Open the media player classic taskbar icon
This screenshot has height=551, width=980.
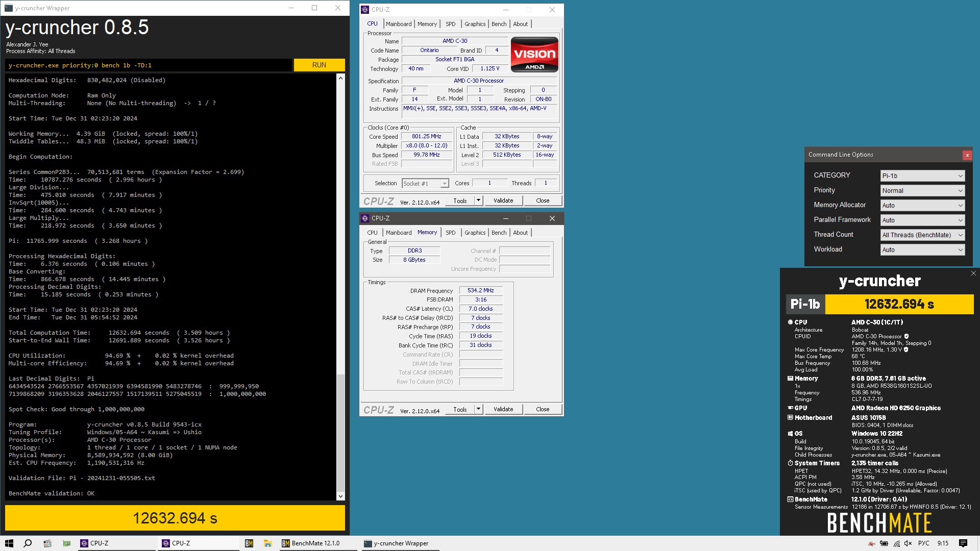[x=47, y=543]
